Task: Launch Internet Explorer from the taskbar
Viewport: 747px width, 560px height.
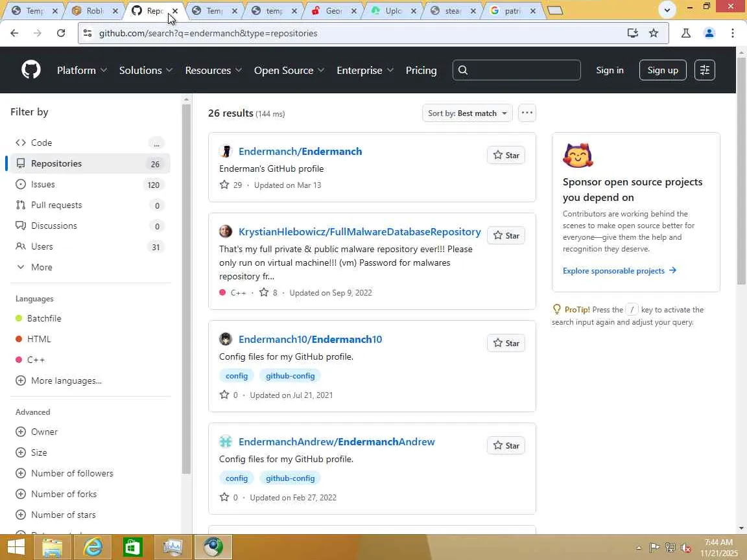Action: tap(93, 546)
